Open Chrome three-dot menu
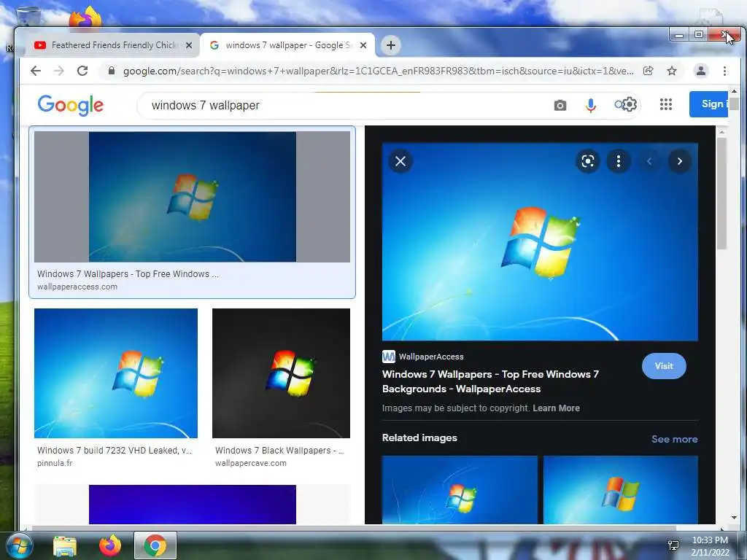Screen dimensions: 747x560 (x=724, y=71)
